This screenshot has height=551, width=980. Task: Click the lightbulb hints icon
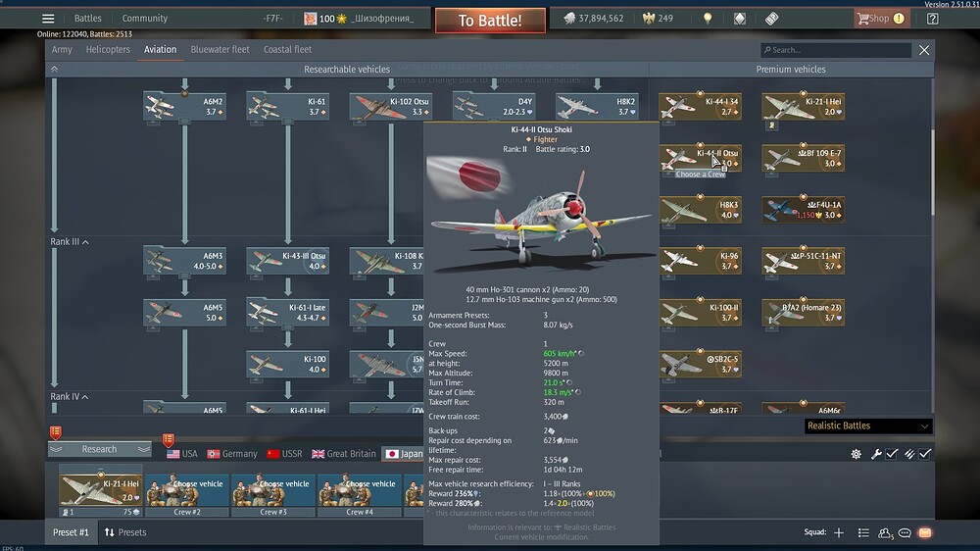point(708,19)
